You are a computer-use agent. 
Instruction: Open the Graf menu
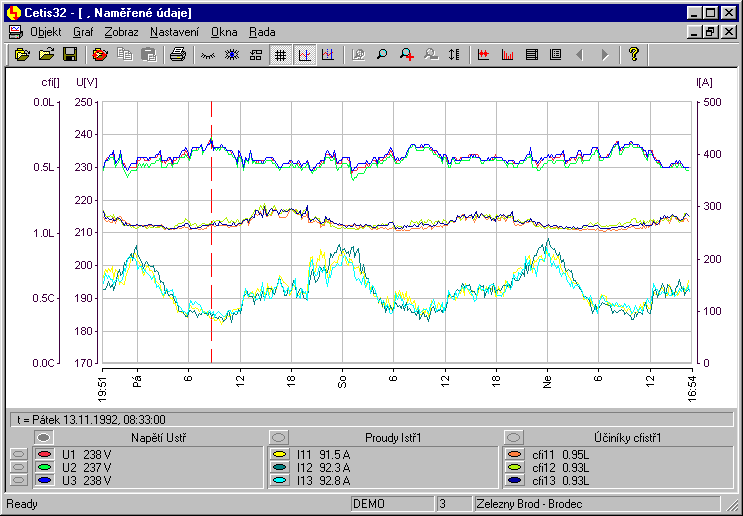pyautogui.click(x=83, y=32)
